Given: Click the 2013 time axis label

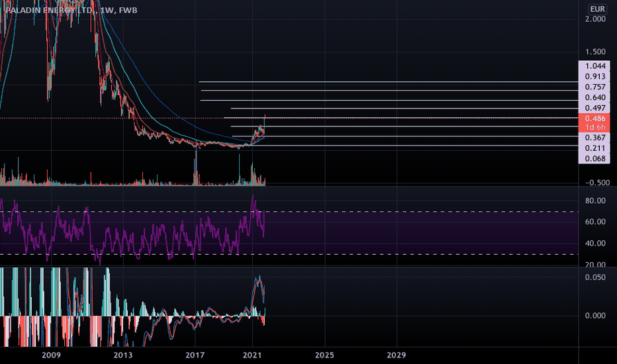Looking at the screenshot, I should point(123,355).
